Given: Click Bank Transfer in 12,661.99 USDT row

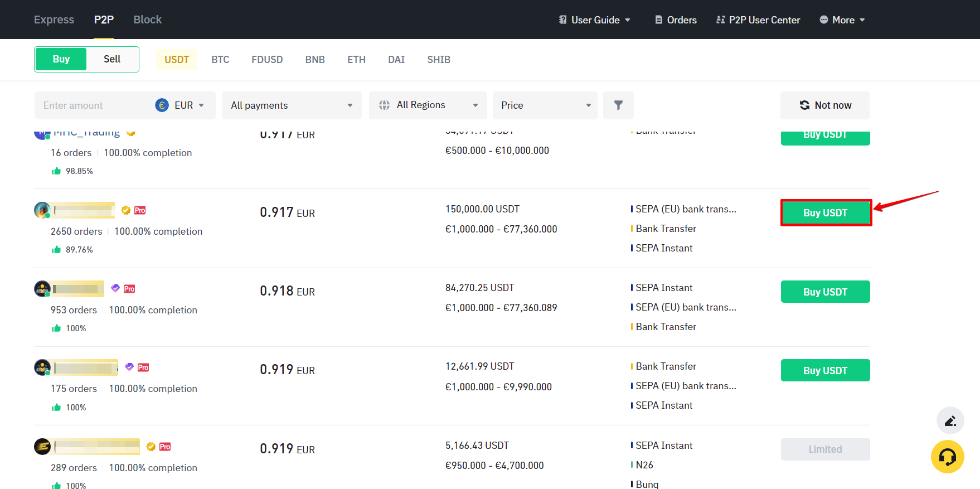Looking at the screenshot, I should (x=666, y=366).
